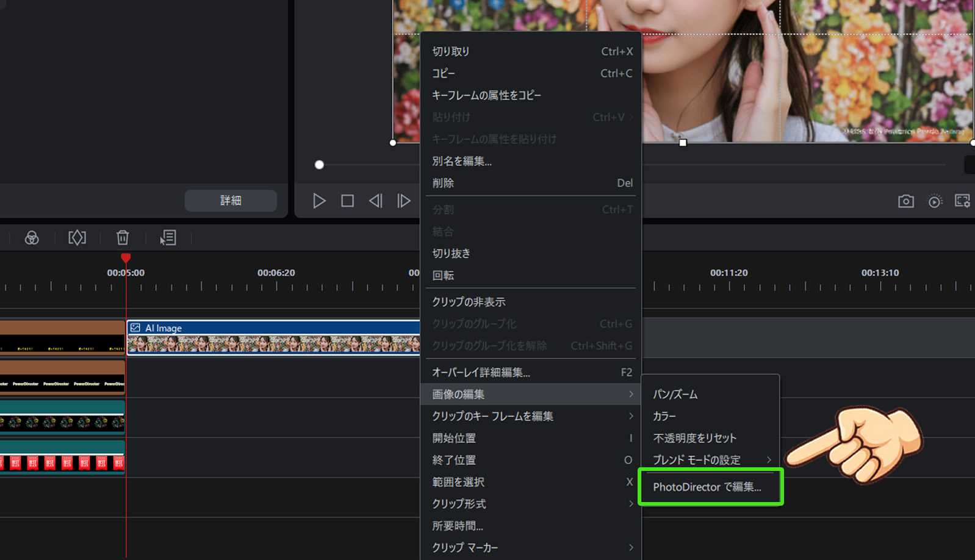Open オーバーレイ詳細編集...
This screenshot has height=560, width=975.
tap(531, 372)
